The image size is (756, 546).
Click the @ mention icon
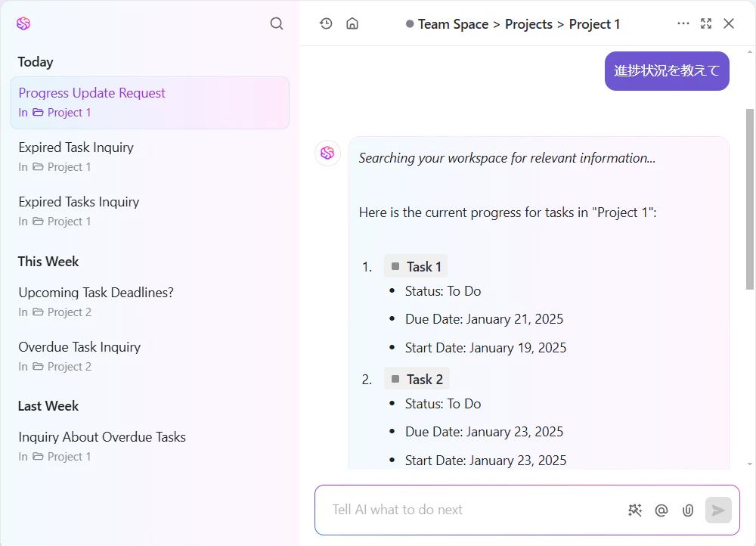tap(661, 510)
